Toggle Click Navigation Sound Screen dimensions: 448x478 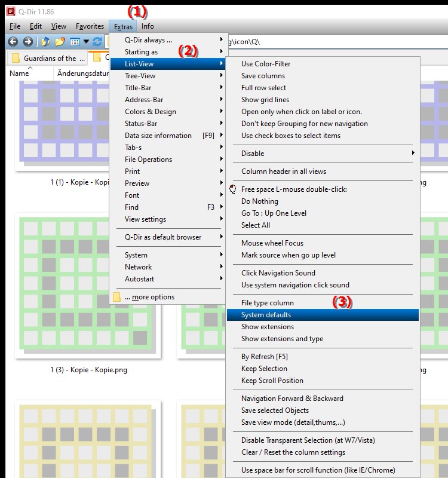coord(323,273)
